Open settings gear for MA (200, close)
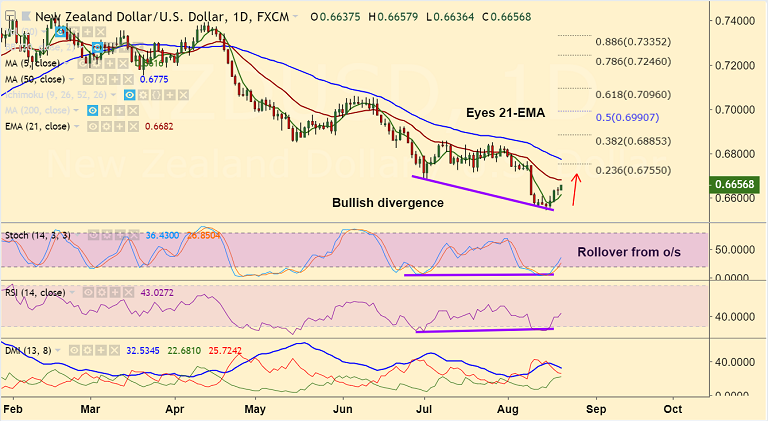 click(106, 111)
